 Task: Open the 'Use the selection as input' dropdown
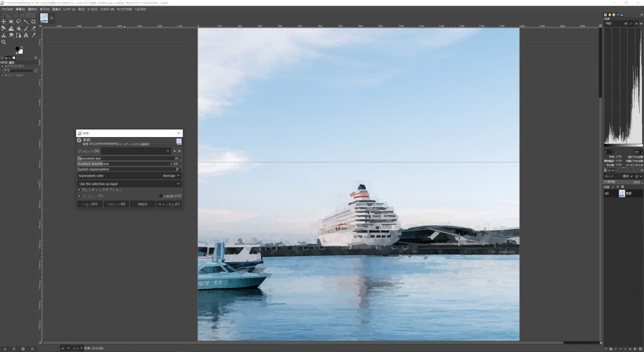point(129,184)
